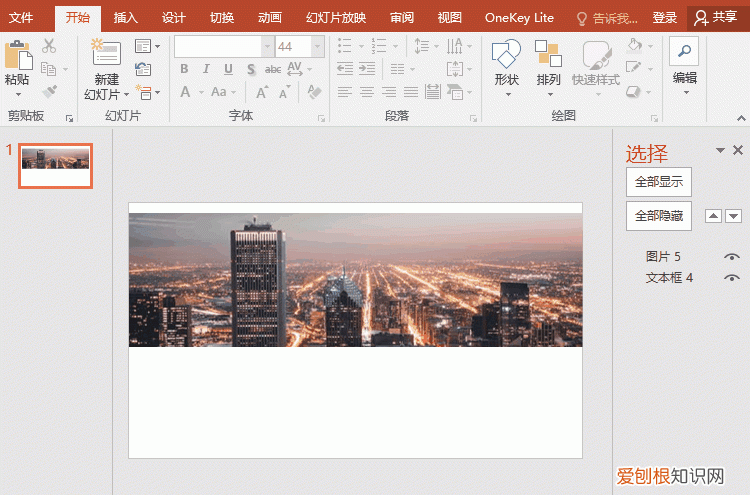Expand the font name dropdown list
This screenshot has width=750, height=495.
(267, 47)
